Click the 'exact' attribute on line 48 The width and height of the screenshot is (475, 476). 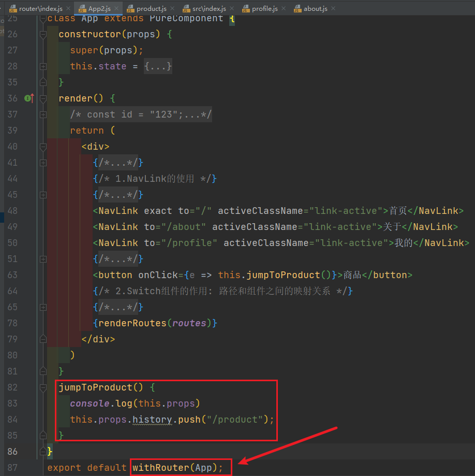click(x=158, y=211)
